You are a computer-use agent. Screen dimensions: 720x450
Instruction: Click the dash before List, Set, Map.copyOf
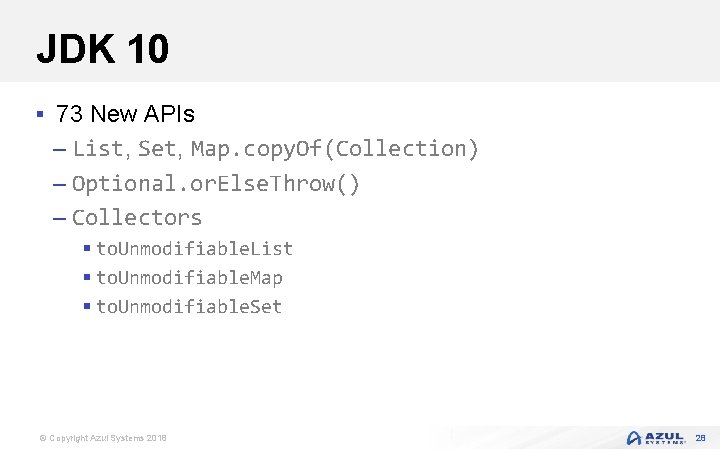pyautogui.click(x=58, y=150)
